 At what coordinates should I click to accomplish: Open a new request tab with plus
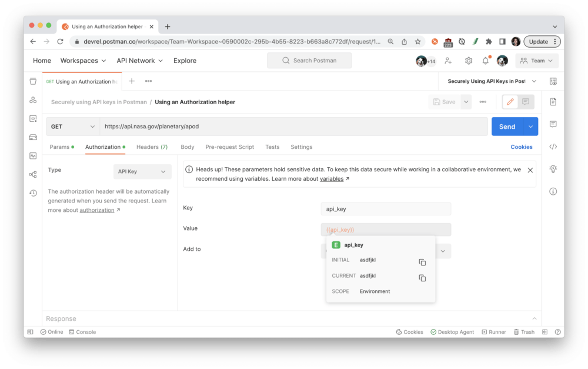[x=132, y=81]
